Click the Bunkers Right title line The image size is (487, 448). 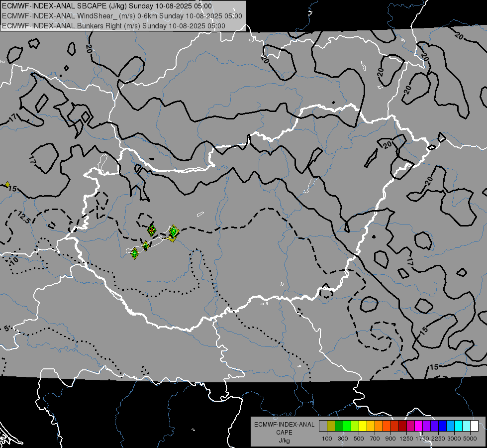point(113,26)
